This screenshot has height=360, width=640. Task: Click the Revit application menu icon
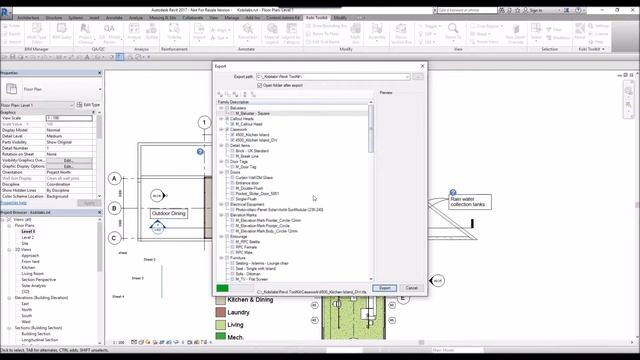pyautogui.click(x=6, y=13)
